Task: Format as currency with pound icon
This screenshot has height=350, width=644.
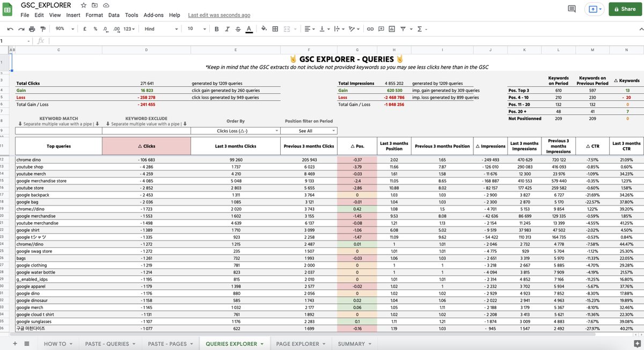Action: point(85,29)
